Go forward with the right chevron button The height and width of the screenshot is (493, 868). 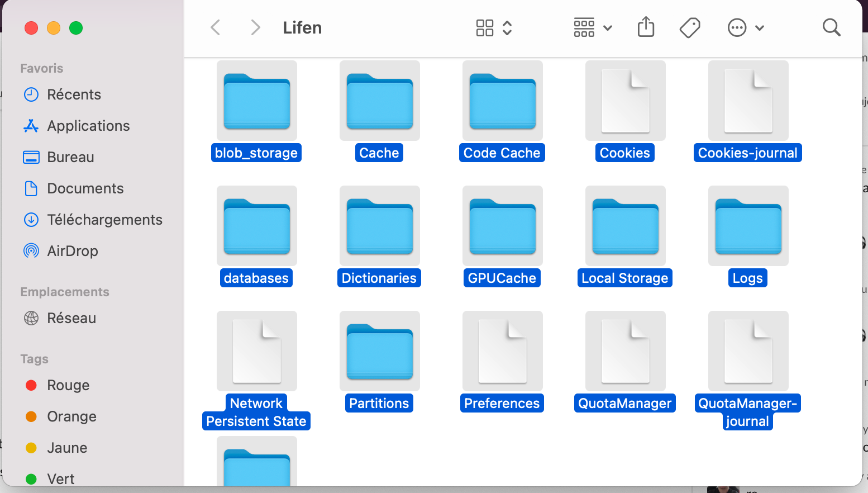[255, 27]
